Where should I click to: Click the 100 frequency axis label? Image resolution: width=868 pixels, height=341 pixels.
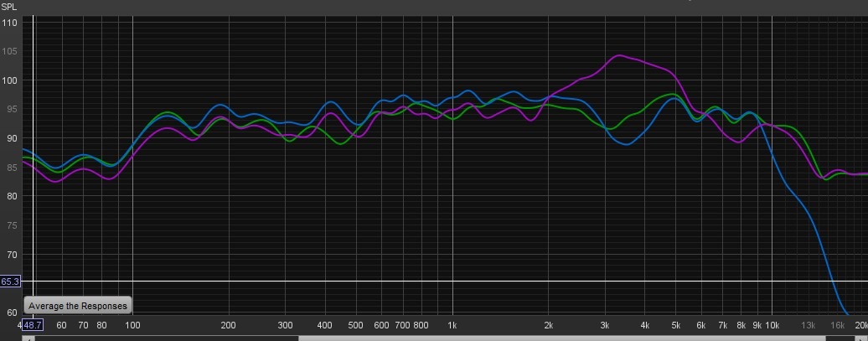coord(132,325)
